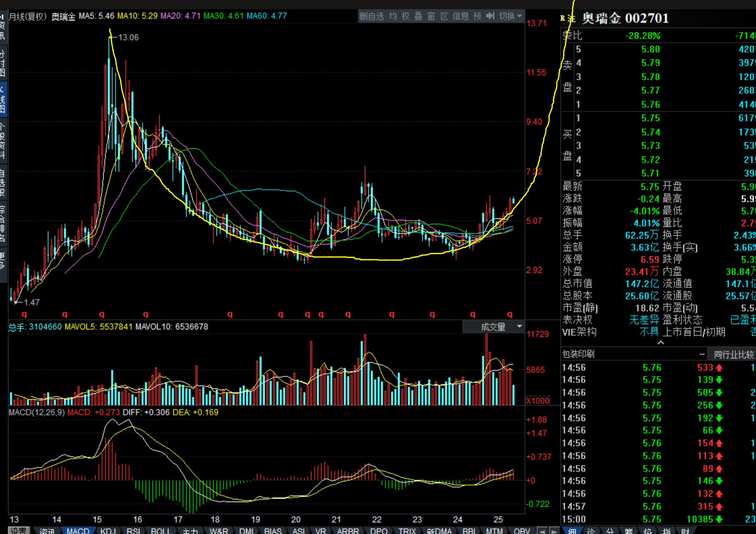Image resolution: width=756 pixels, height=534 pixels.
Task: Select the RSI indicator tab
Action: coord(133,531)
